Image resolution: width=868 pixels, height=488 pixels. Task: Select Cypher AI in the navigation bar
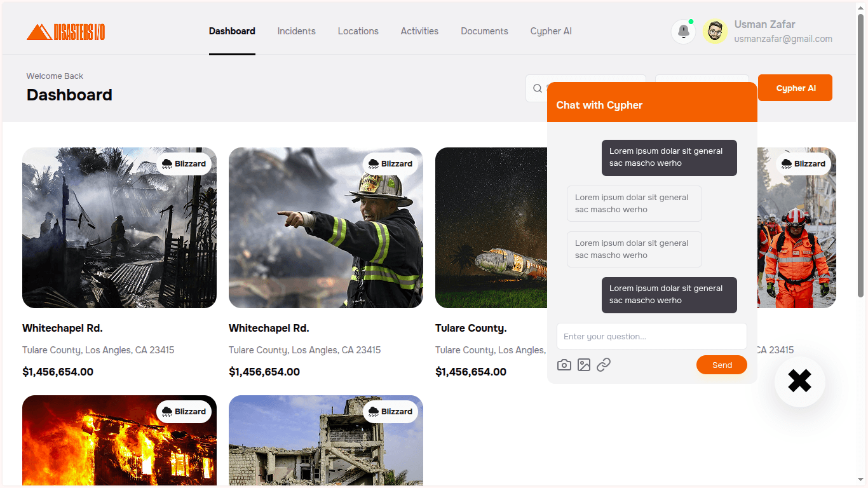click(551, 31)
